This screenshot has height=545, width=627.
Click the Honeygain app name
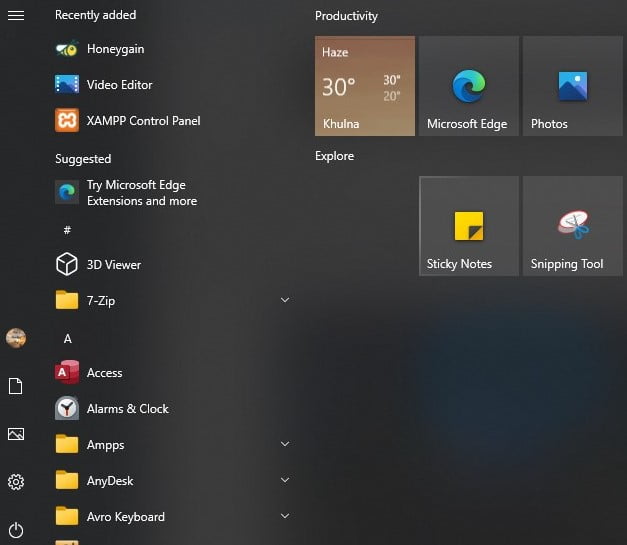coord(116,49)
